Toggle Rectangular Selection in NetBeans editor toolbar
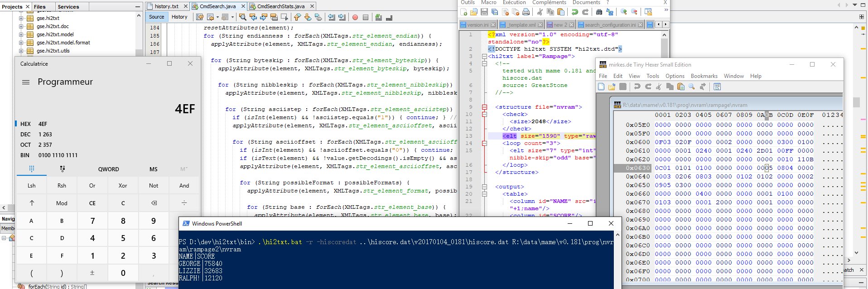This screenshot has width=868, height=289. [x=285, y=17]
